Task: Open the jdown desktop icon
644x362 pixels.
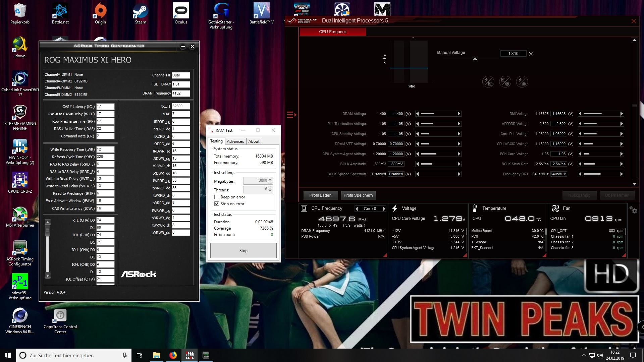Action: 20,48
